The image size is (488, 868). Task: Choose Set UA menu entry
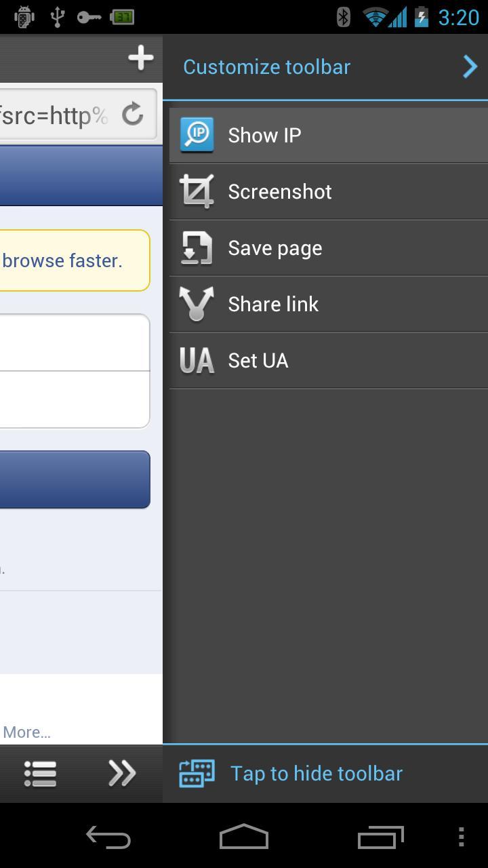[258, 361]
